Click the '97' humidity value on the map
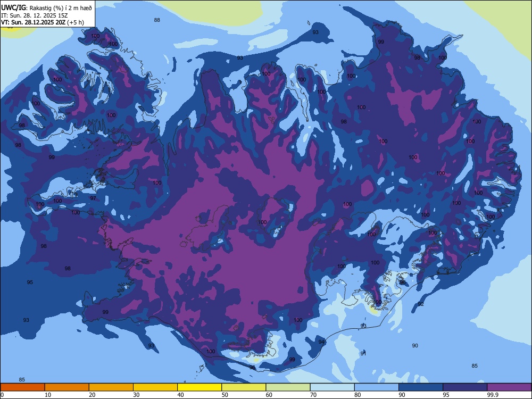Viewport: 532px width, 399px height. [93, 198]
